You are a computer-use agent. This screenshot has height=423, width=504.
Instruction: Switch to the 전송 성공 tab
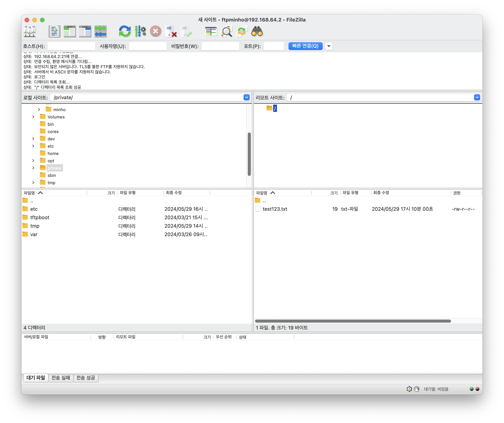coord(86,378)
